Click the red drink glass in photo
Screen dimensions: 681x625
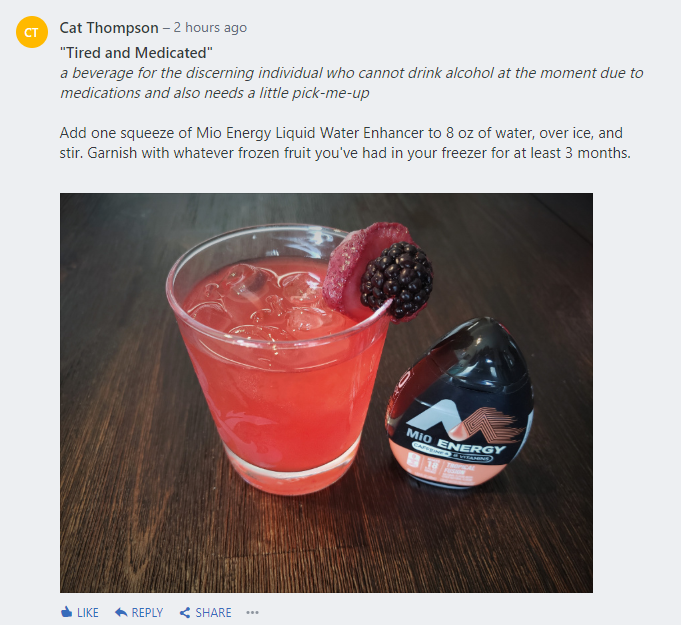click(278, 360)
